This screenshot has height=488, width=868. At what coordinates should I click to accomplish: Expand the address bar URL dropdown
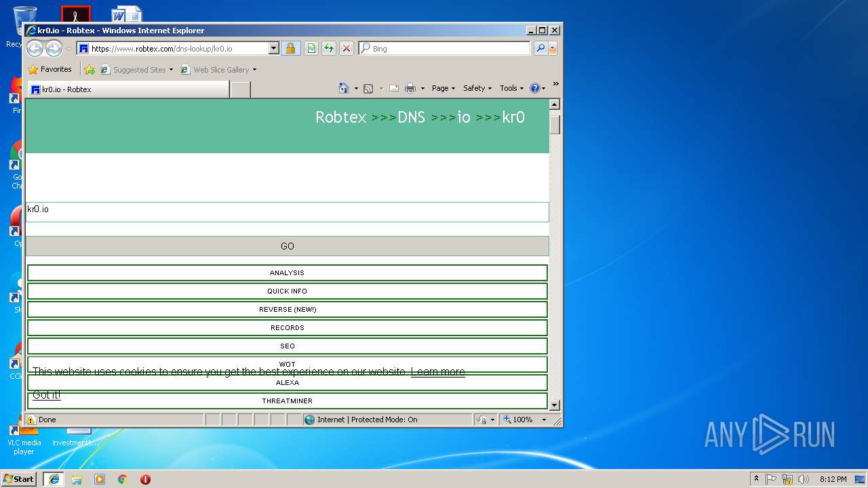[274, 48]
